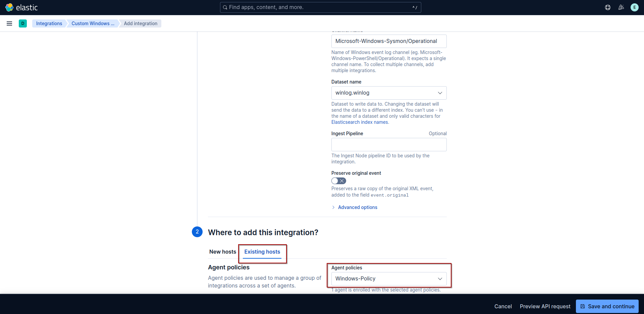This screenshot has width=644, height=314.
Task: Click the search magnifier icon
Action: pyautogui.click(x=225, y=7)
